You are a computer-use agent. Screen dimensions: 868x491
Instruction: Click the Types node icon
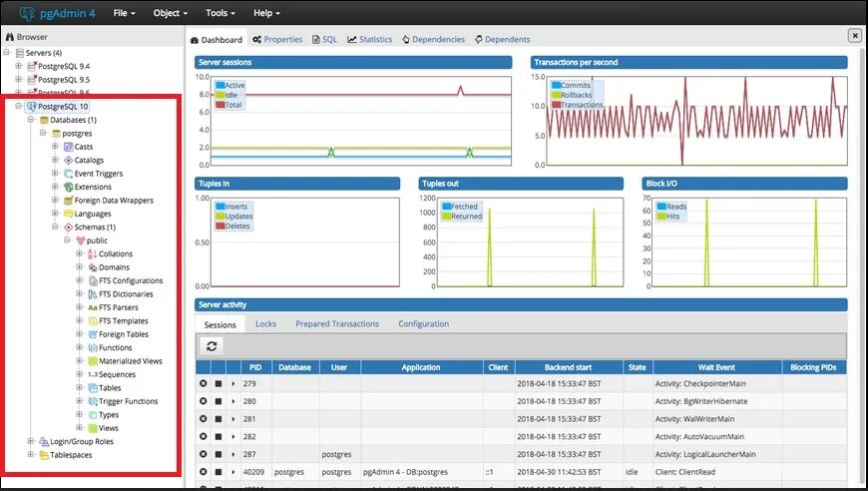(93, 414)
